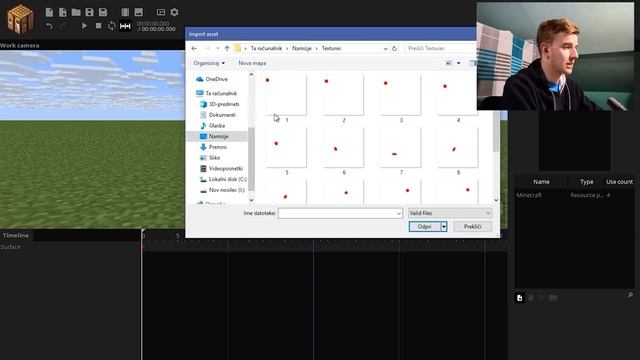Click the 'Nova mapa' button
640x360 pixels.
pos(252,63)
